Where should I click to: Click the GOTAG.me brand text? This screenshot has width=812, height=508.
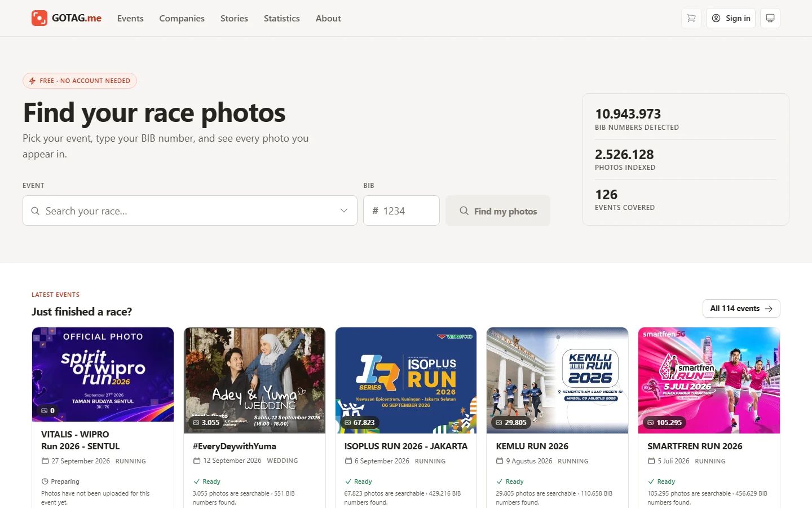click(77, 18)
